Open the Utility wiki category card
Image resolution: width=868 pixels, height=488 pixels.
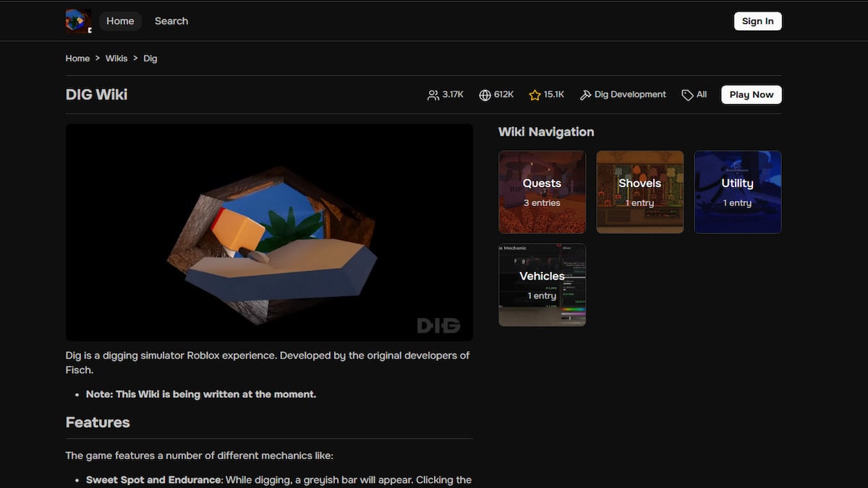737,192
